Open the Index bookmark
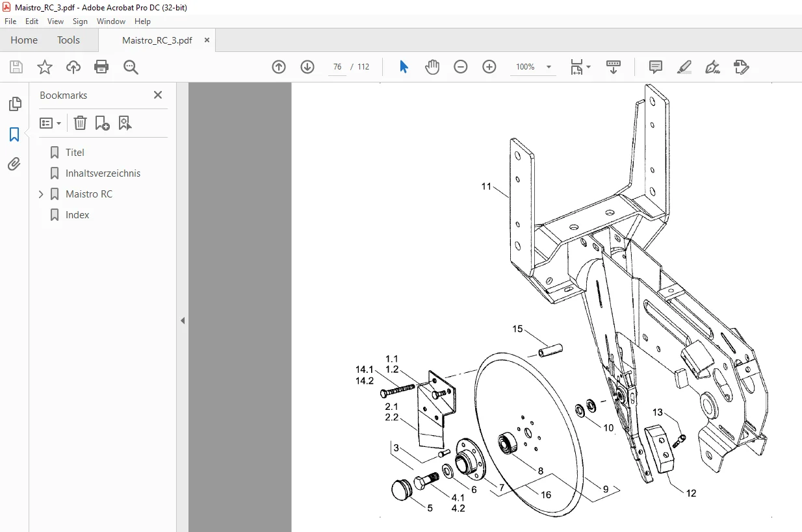 [x=77, y=215]
